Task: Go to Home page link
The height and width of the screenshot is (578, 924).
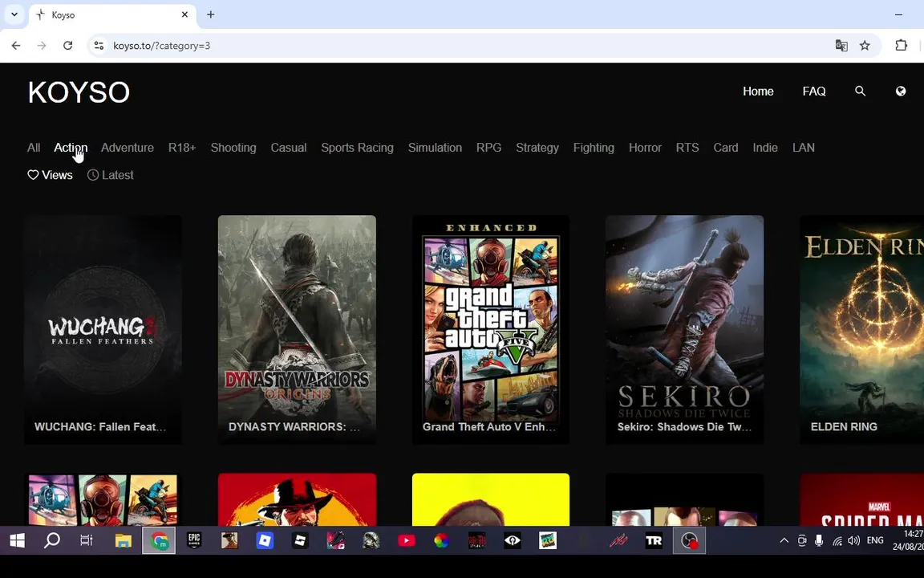Action: click(759, 91)
